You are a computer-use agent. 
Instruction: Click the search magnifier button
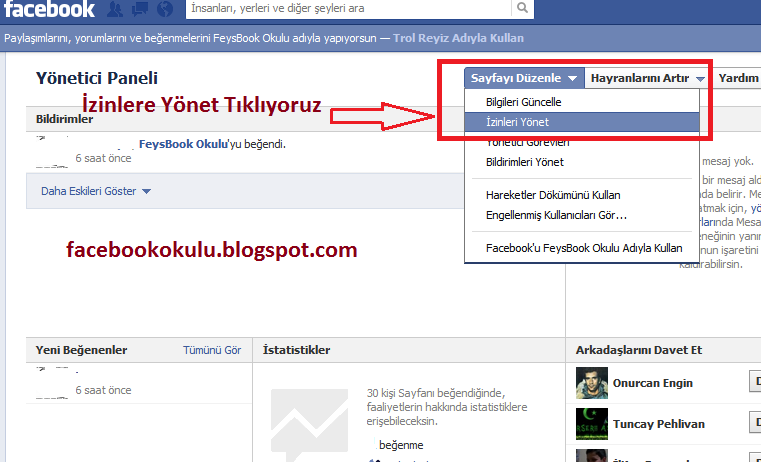[522, 8]
